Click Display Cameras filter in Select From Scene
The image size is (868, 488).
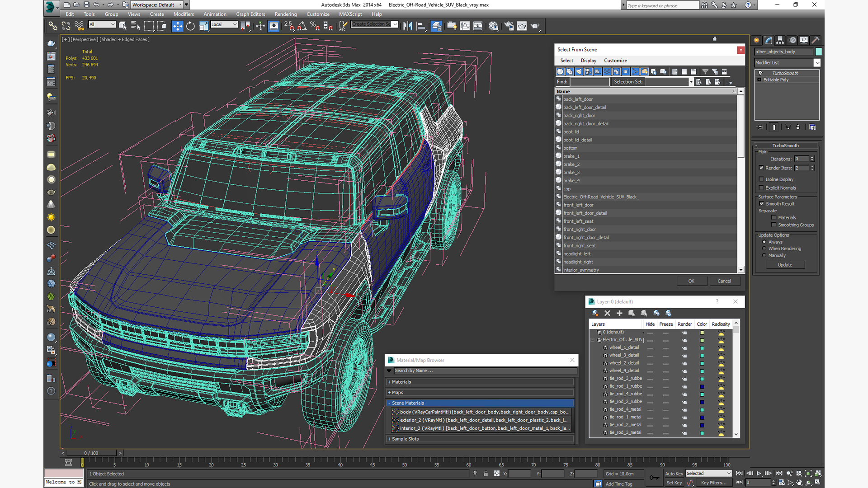(x=588, y=71)
